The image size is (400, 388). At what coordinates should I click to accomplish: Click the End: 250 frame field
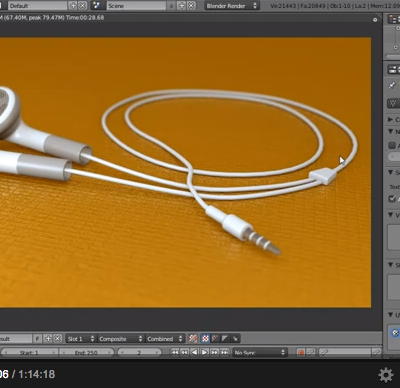pos(86,352)
